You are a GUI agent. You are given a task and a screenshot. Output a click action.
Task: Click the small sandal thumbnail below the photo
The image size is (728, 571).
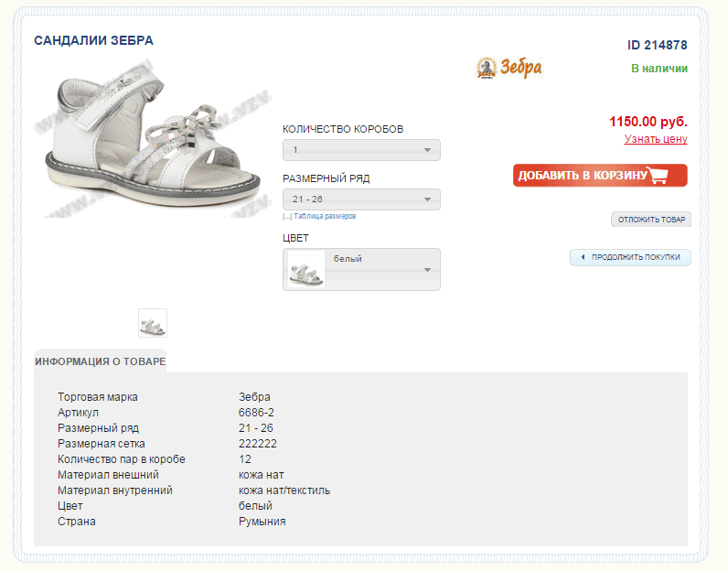pyautogui.click(x=153, y=323)
